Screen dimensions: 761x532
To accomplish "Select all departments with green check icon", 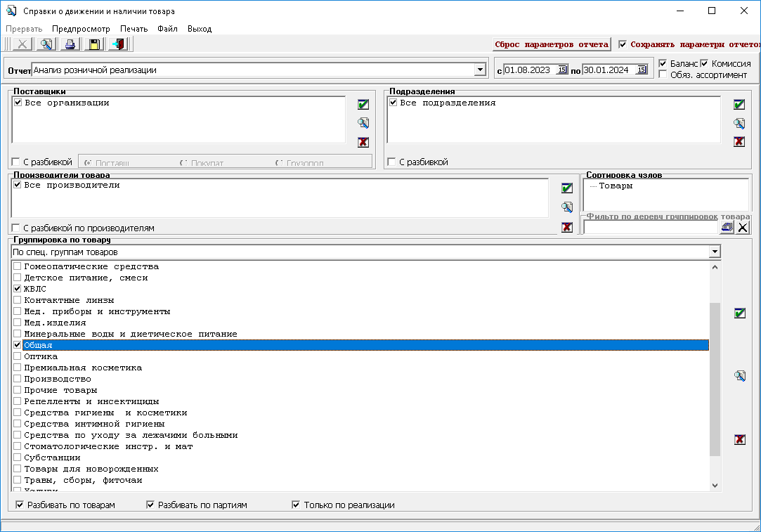I will [739, 104].
